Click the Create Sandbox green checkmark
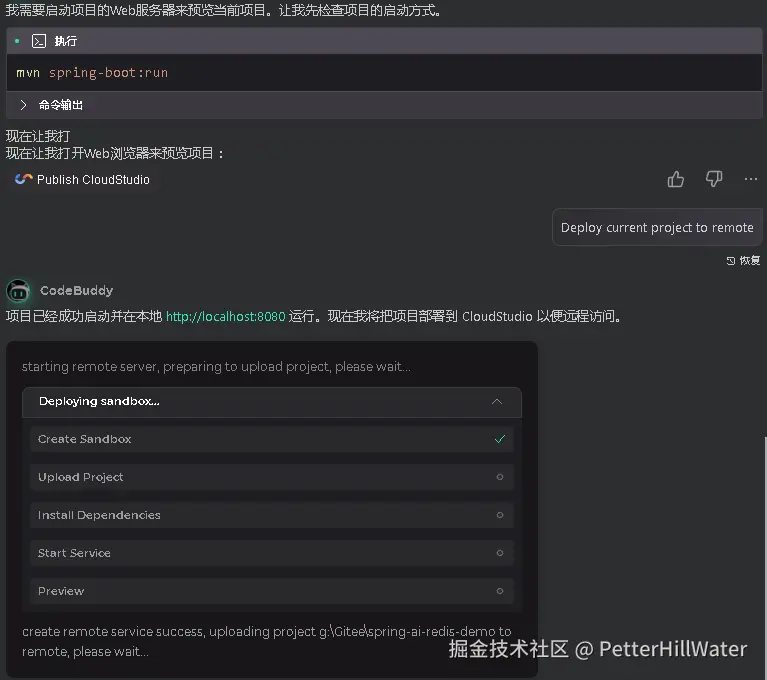767x680 pixels. click(499, 439)
